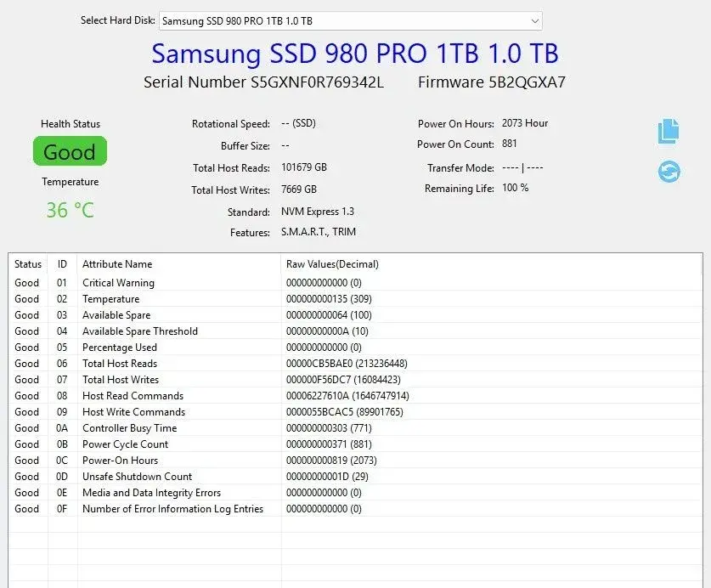The height and width of the screenshot is (588, 711).
Task: Click raw value 0000055BCAC5 (89901765)
Action: (x=345, y=412)
